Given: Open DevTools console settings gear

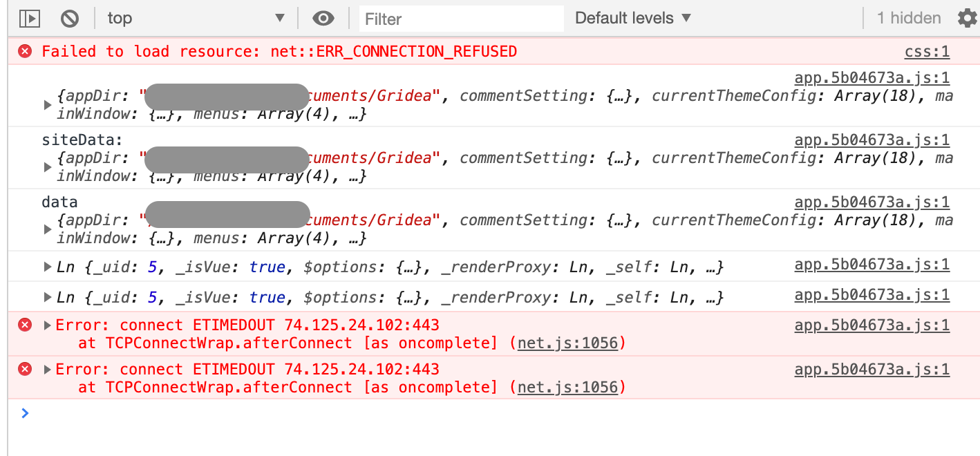Looking at the screenshot, I should [x=967, y=18].
